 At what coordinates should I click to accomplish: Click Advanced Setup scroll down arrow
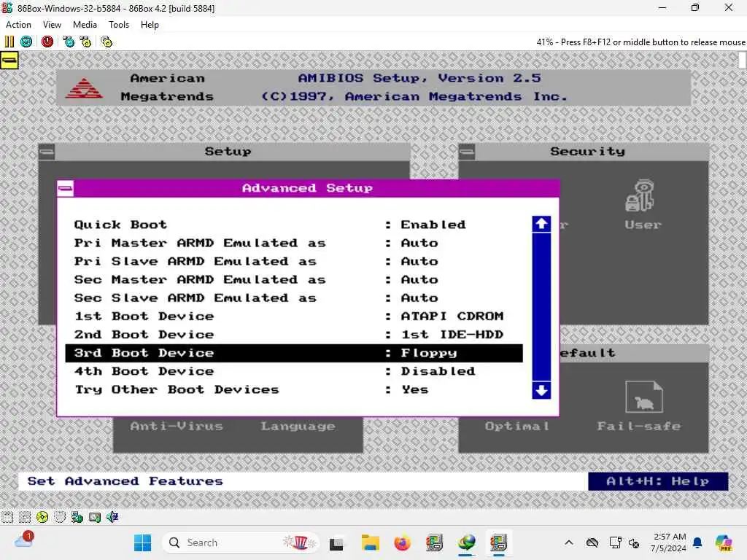point(541,391)
